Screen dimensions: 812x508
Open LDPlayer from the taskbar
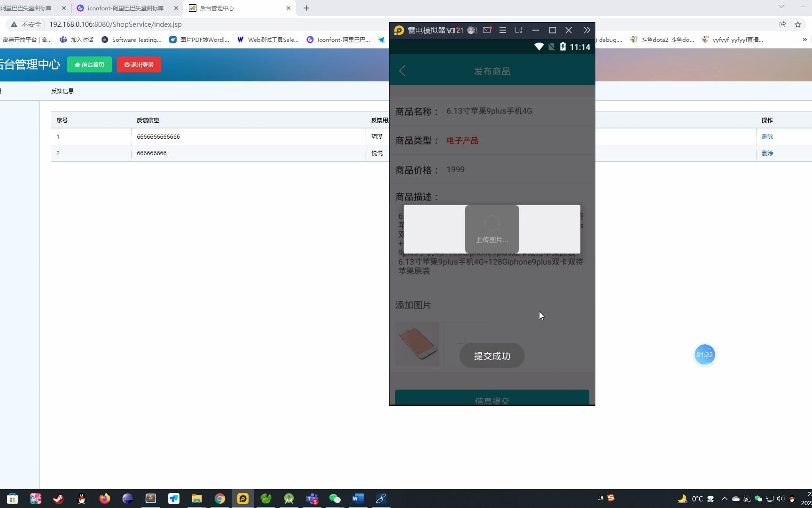pyautogui.click(x=242, y=499)
